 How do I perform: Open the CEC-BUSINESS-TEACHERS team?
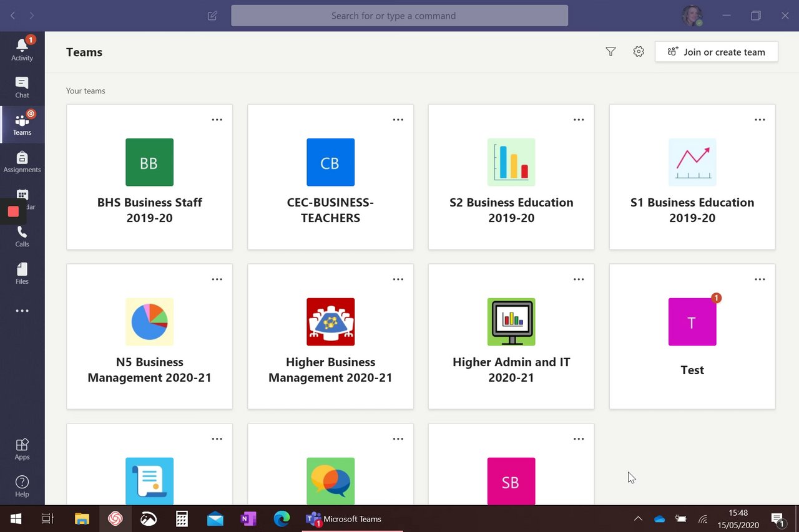[331, 177]
